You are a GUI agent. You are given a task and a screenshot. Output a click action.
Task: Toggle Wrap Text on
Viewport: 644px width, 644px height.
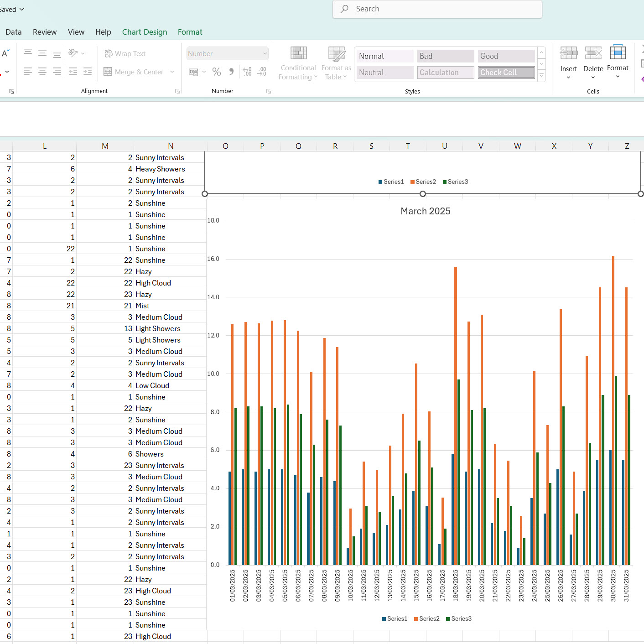click(125, 53)
